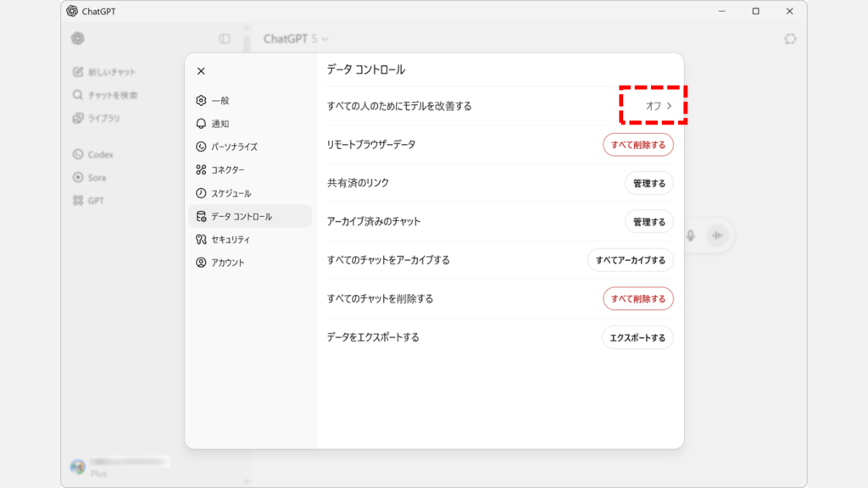The image size is (868, 488).
Task: Click the microphone dictation icon
Action: [x=691, y=236]
